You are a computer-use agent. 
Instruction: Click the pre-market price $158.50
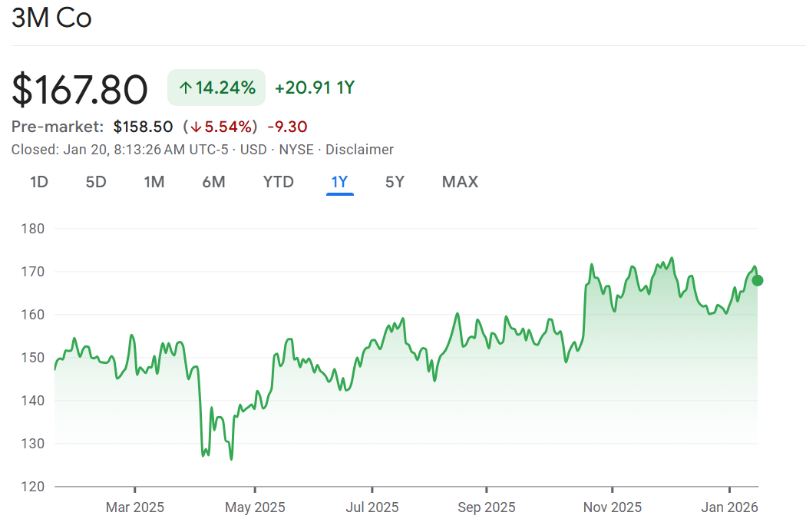pyautogui.click(x=143, y=127)
